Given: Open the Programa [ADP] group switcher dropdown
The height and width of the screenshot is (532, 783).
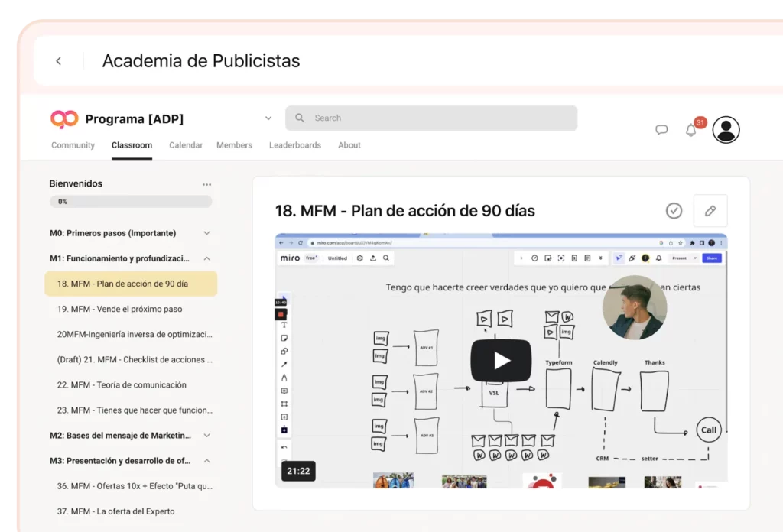Looking at the screenshot, I should [268, 118].
